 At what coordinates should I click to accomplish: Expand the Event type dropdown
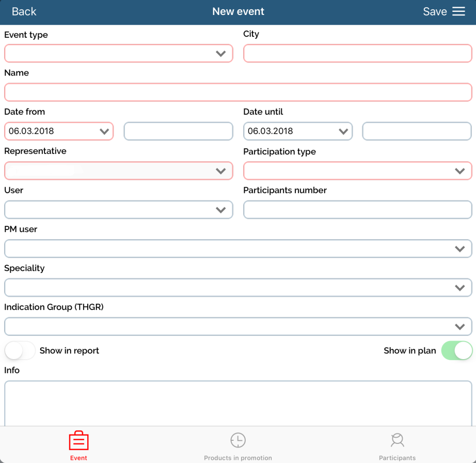pyautogui.click(x=118, y=53)
